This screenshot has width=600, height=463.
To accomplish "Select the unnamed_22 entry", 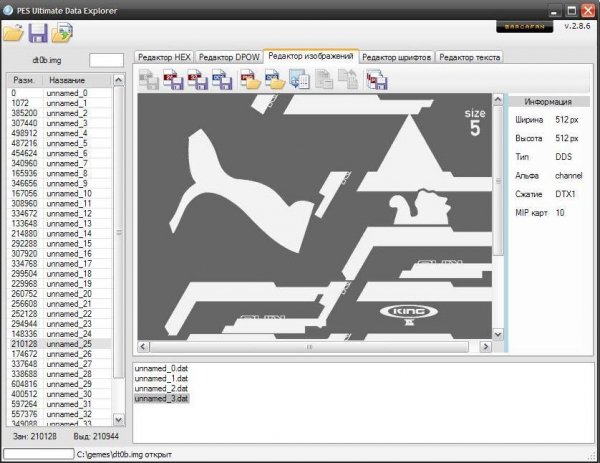I will click(x=60, y=314).
